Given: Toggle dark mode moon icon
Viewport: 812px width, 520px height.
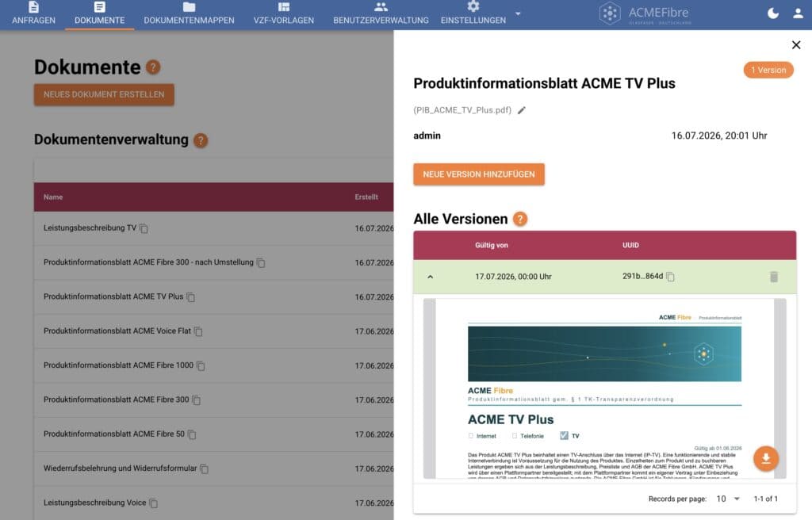Looking at the screenshot, I should pos(772,13).
